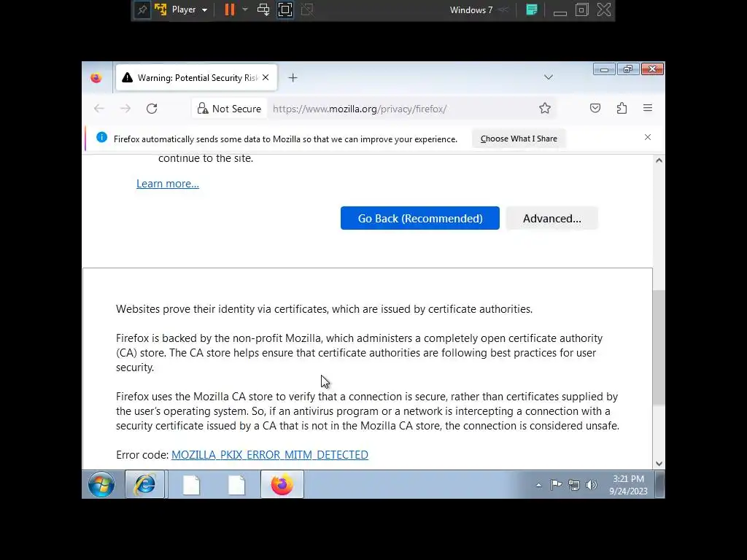Click the blue info icon in notification bar
Image resolution: width=747 pixels, height=560 pixels.
101,138
